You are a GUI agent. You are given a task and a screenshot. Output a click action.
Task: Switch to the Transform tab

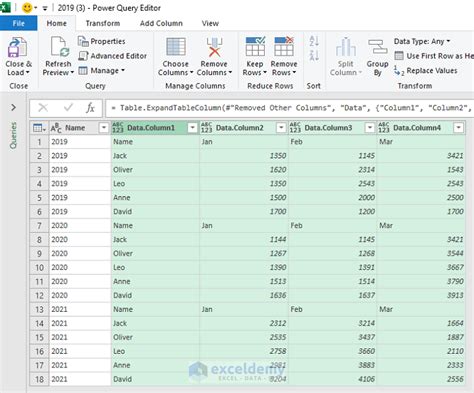point(103,23)
